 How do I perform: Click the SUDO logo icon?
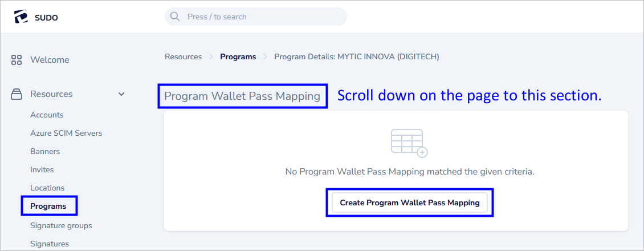(x=21, y=17)
